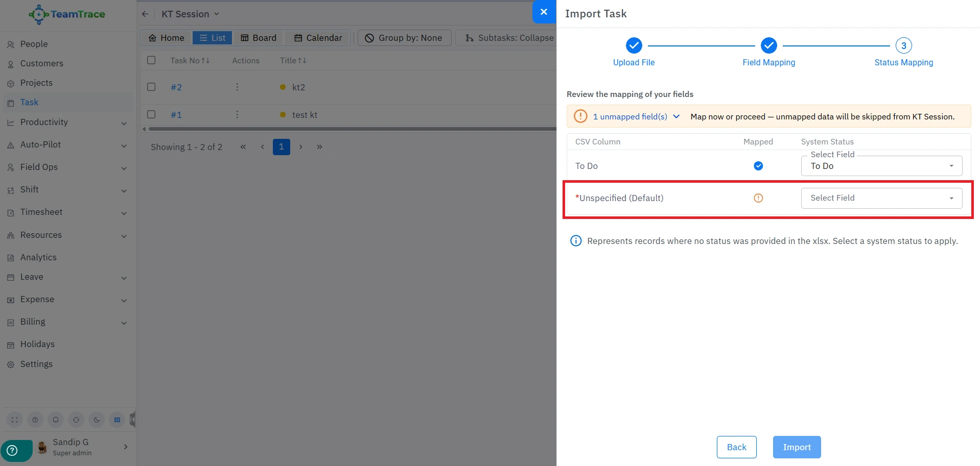Open actions menu for task #2
This screenshot has height=466, width=980.
(237, 87)
